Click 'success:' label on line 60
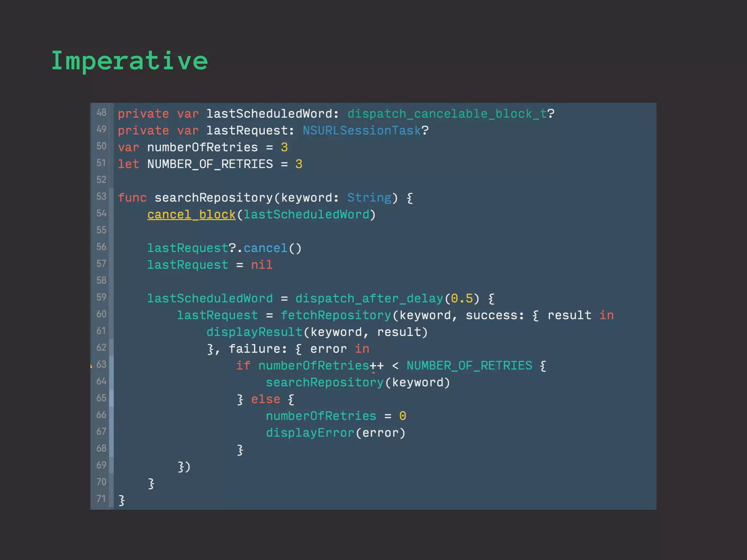 495,315
